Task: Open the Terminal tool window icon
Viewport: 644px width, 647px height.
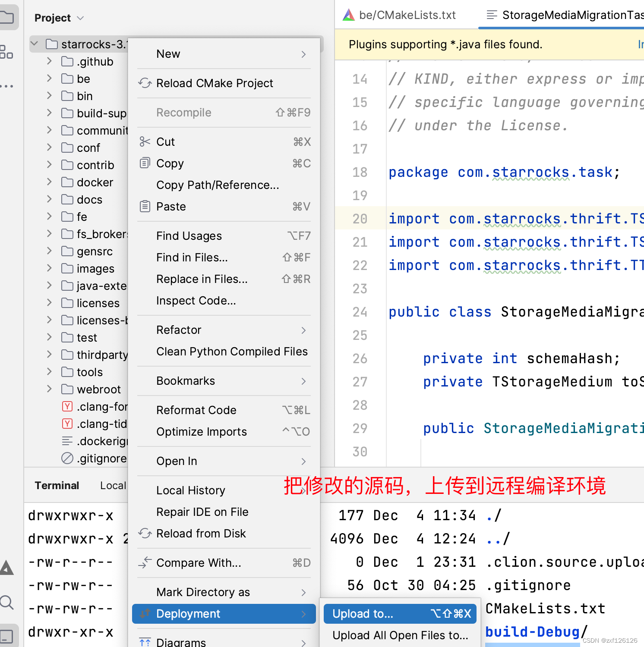Action: [6, 636]
